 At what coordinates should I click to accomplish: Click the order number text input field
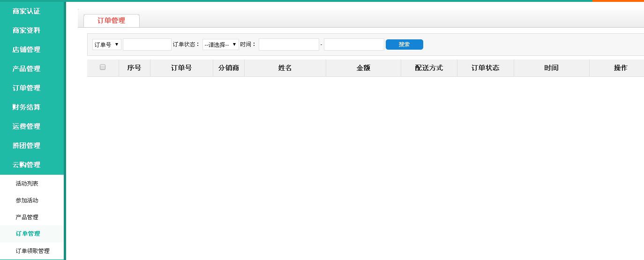147,45
